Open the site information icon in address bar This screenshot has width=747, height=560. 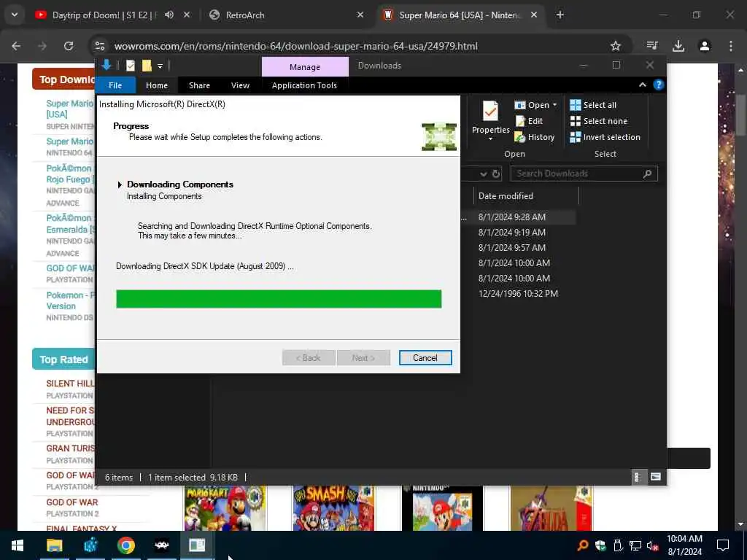tap(100, 46)
